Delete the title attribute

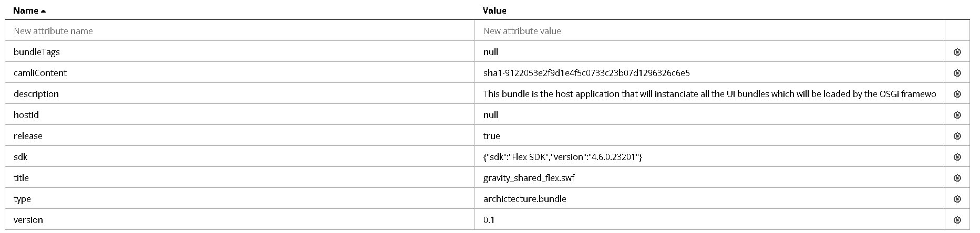[x=957, y=178]
